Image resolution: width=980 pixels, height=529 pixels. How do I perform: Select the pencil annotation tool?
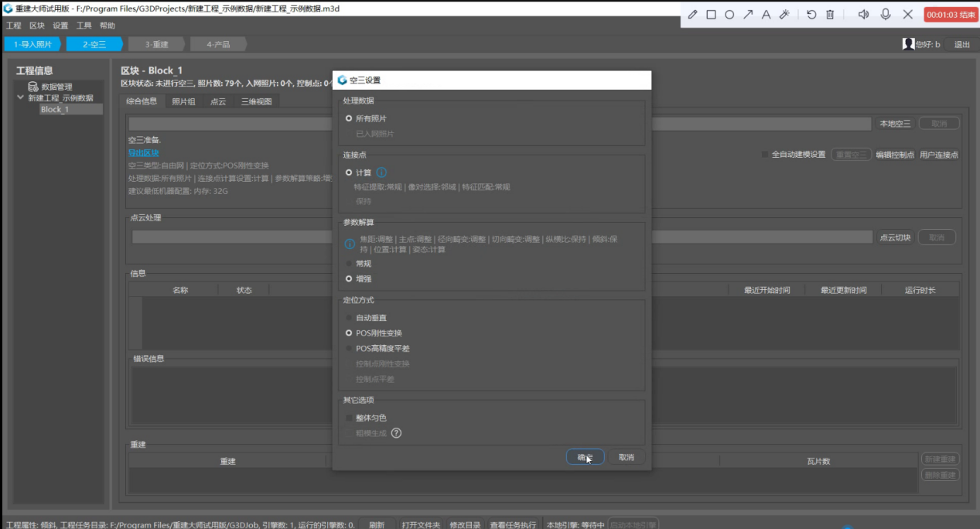(x=692, y=15)
